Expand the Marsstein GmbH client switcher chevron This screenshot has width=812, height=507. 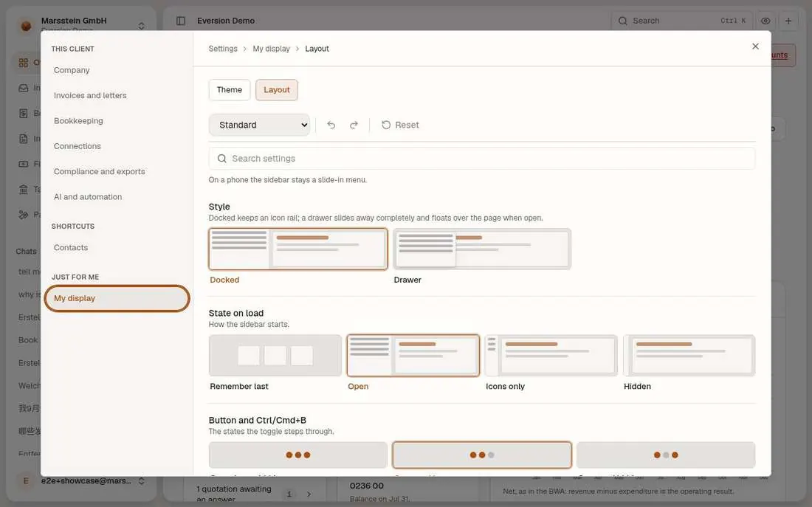pos(142,25)
